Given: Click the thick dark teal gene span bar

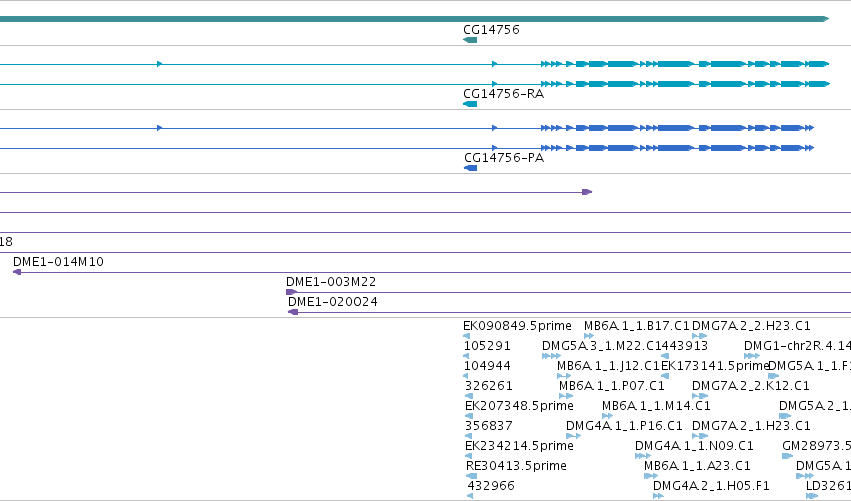Looking at the screenshot, I should (415, 19).
